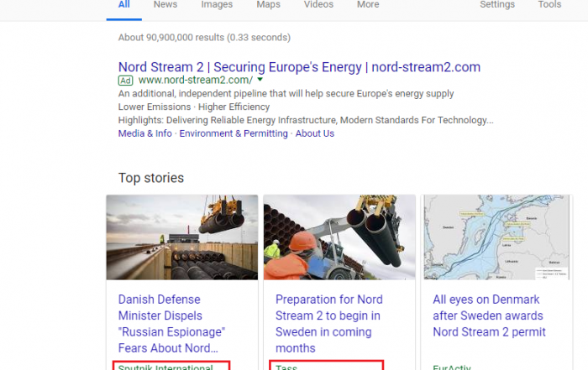This screenshot has height=370, width=588.
Task: Open the Images search tab
Action: pos(217,5)
